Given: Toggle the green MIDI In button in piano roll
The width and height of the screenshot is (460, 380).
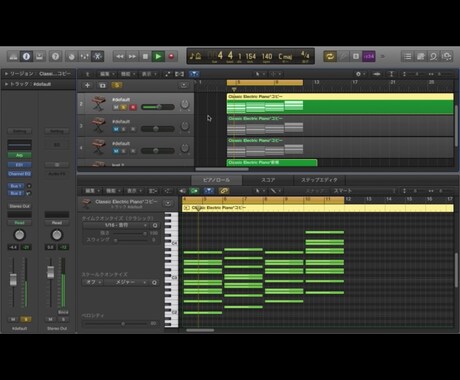Looking at the screenshot, I should [194, 191].
